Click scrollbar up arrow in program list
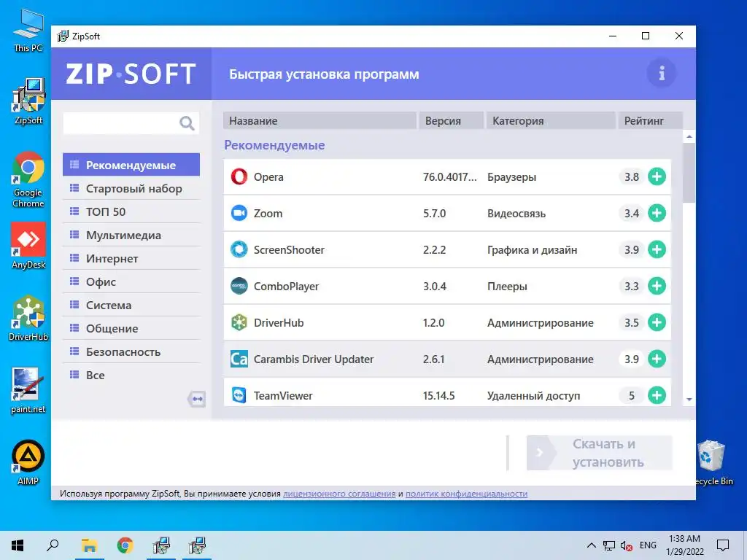 [x=689, y=136]
